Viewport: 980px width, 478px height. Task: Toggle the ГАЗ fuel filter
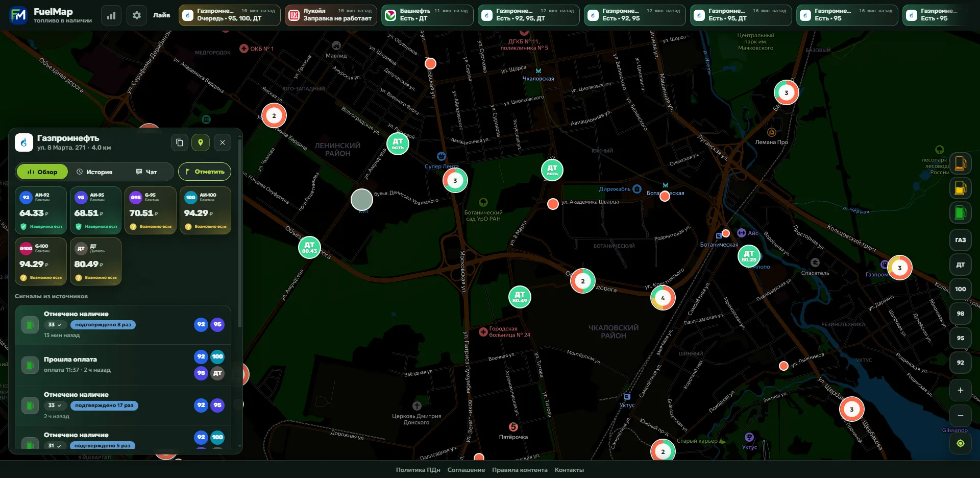coord(961,240)
